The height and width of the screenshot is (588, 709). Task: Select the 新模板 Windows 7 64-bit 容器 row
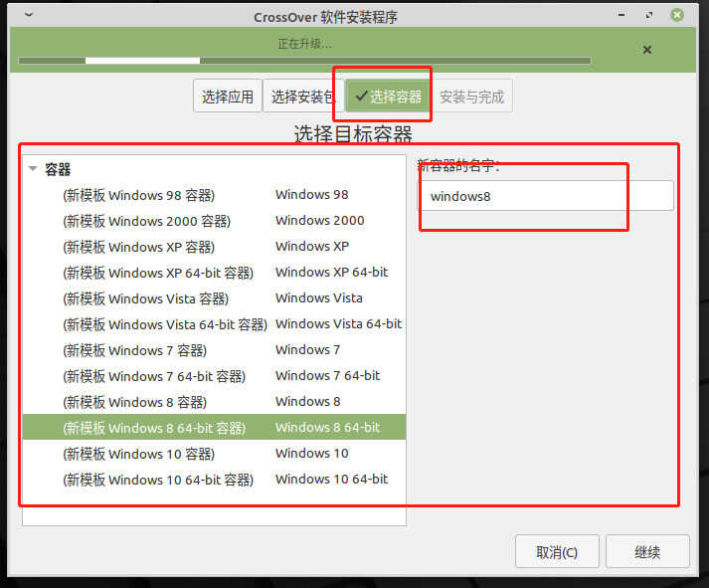[214, 376]
